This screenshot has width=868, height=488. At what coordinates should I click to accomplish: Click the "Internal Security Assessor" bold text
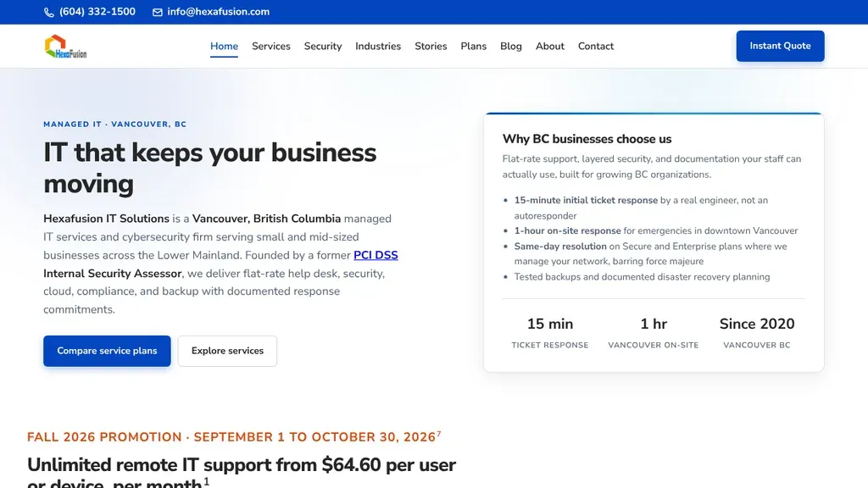coord(113,274)
